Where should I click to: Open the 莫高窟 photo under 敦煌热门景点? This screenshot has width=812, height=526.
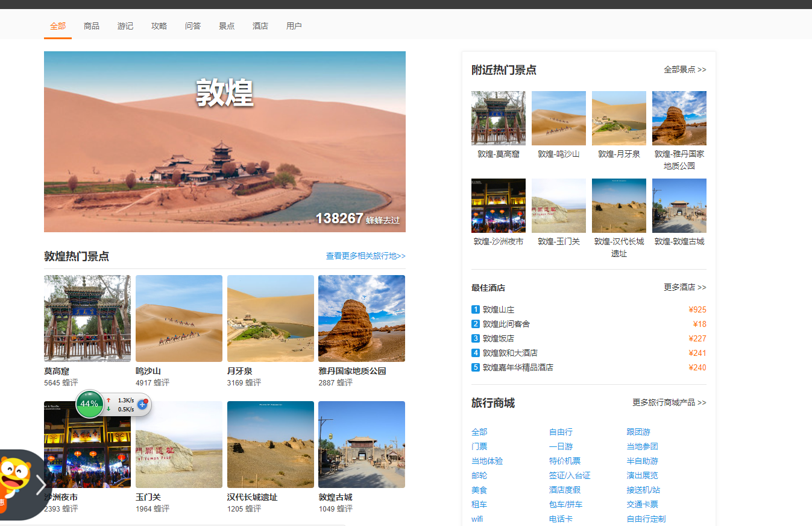[87, 318]
